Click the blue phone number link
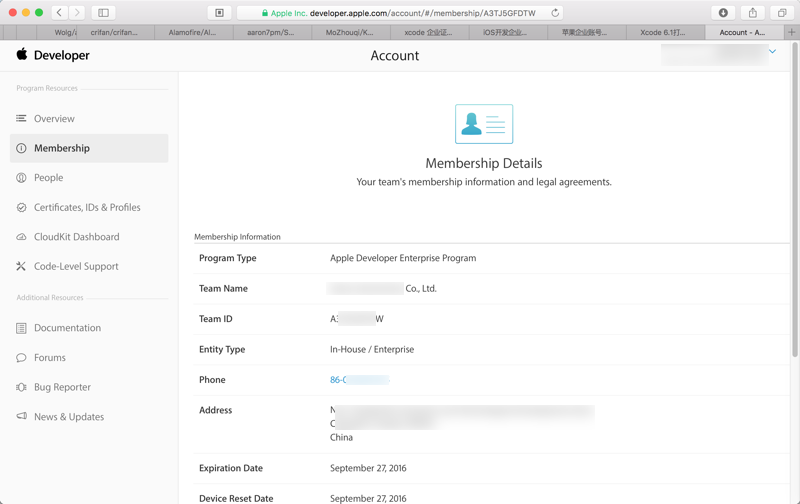Image resolution: width=800 pixels, height=504 pixels. (x=359, y=380)
